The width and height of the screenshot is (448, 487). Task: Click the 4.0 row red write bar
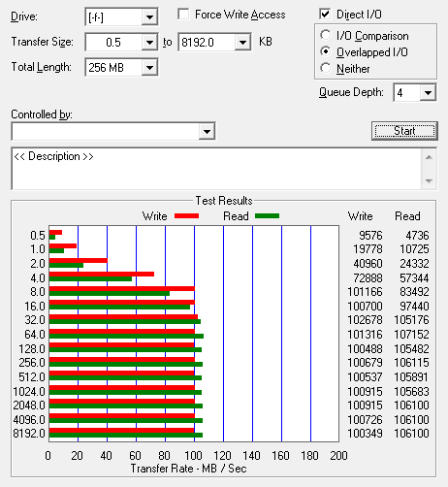click(102, 274)
